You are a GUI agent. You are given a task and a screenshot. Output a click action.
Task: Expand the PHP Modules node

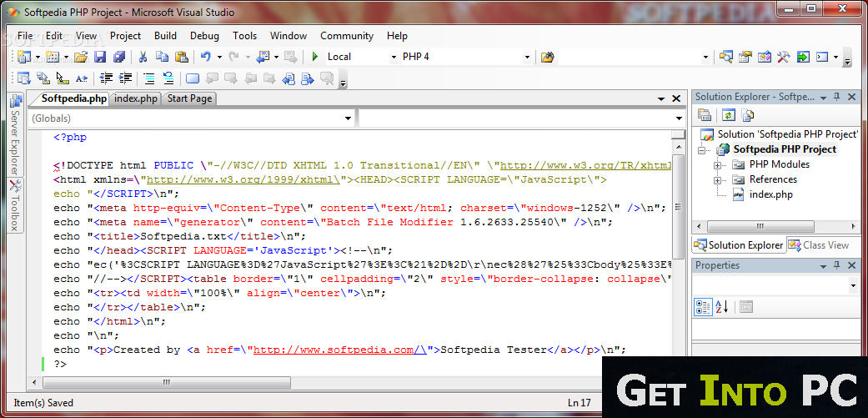(x=718, y=165)
